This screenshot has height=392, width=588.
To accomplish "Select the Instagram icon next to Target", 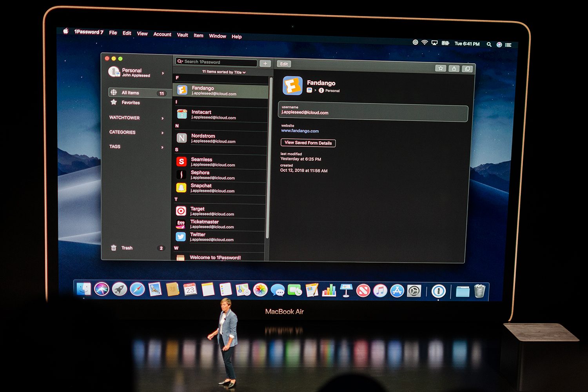I will coord(181,211).
